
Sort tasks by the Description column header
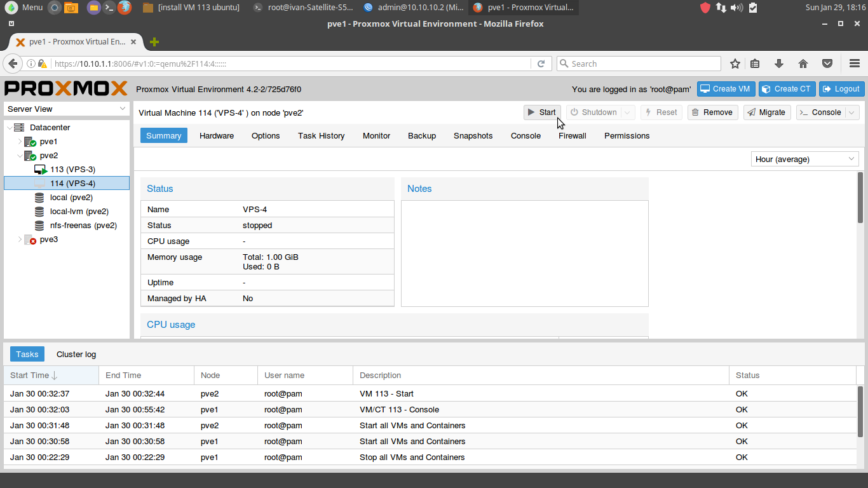[x=541, y=376]
